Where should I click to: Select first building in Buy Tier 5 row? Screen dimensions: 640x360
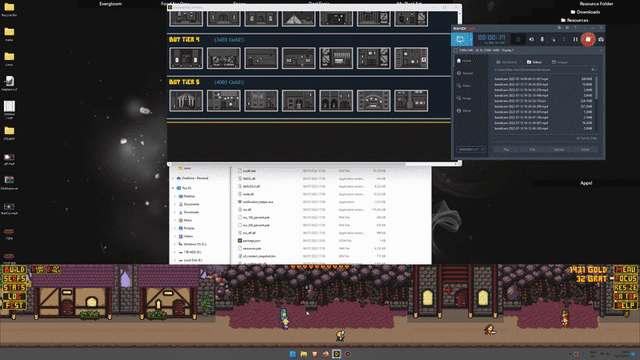pos(186,100)
